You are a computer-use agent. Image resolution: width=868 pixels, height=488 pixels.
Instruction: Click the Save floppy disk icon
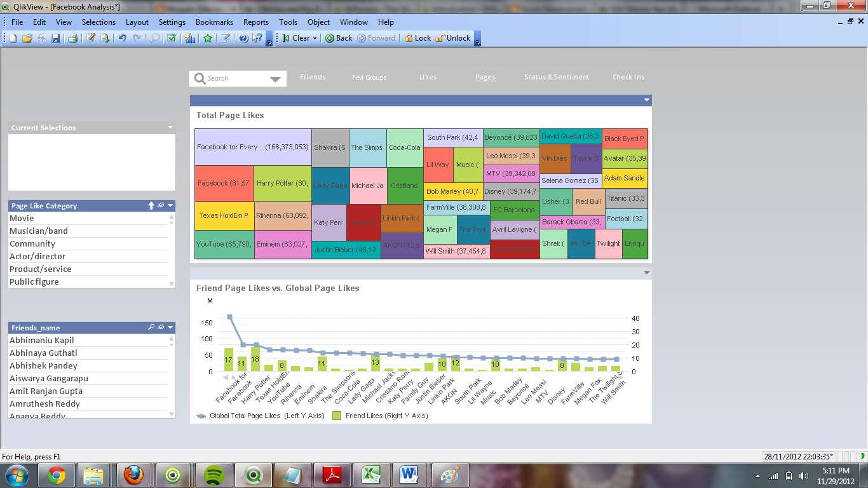(55, 38)
